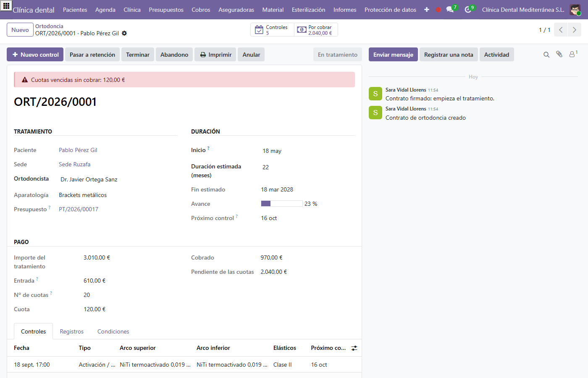Click the red recording dot icon
Screen dimensions: 588x378
tap(438, 10)
